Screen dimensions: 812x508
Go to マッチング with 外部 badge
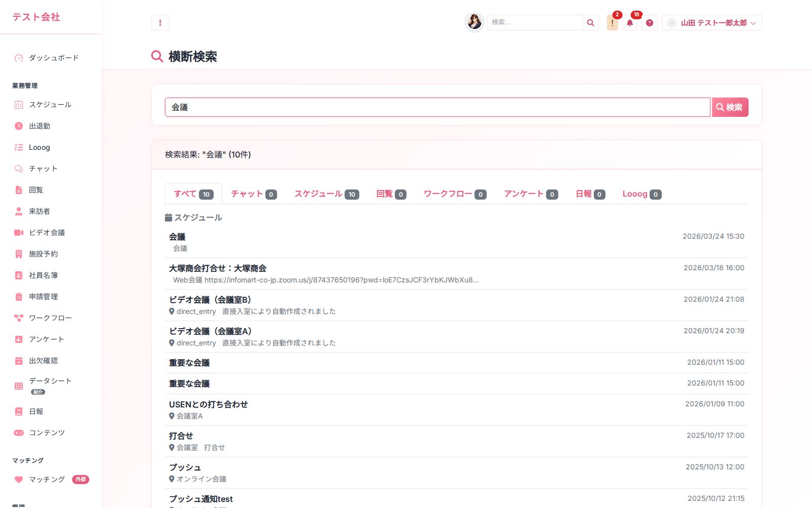click(x=51, y=480)
